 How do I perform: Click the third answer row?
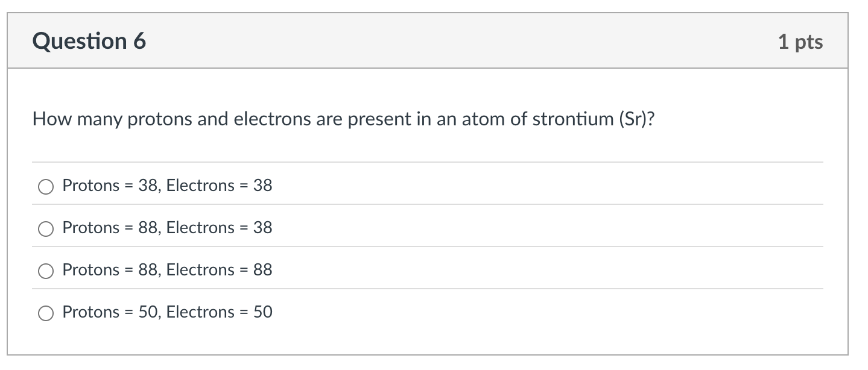point(241,271)
